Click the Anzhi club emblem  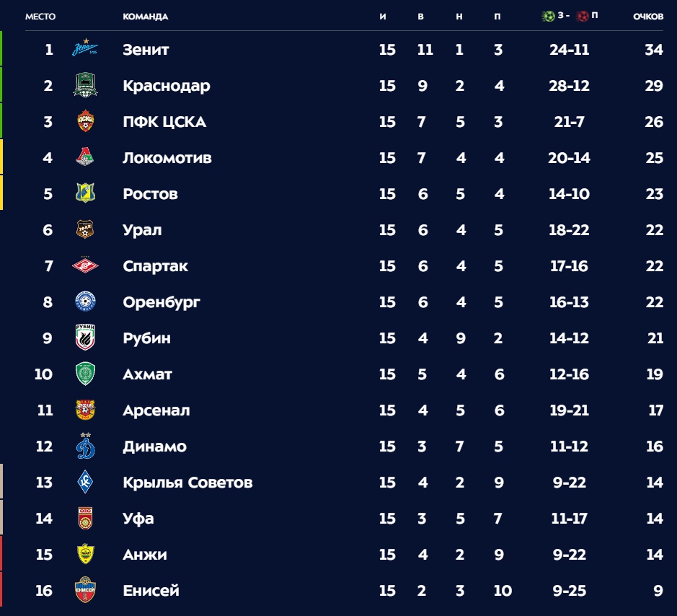85,555
